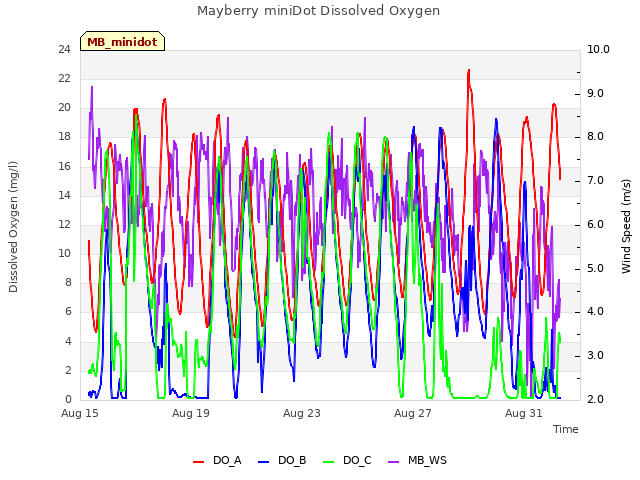640x480 pixels.
Task: Click the 10.0 value on wind axis
Action: point(598,49)
